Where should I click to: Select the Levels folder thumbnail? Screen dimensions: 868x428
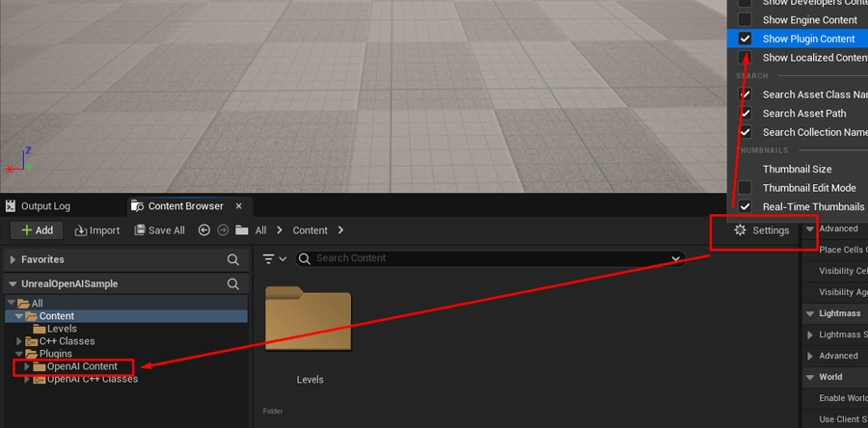pos(309,319)
